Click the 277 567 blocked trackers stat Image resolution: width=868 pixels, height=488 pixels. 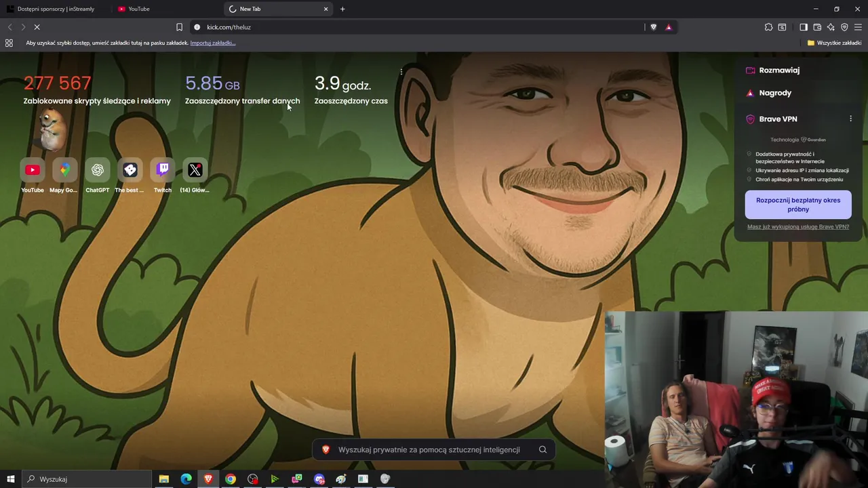(97, 90)
